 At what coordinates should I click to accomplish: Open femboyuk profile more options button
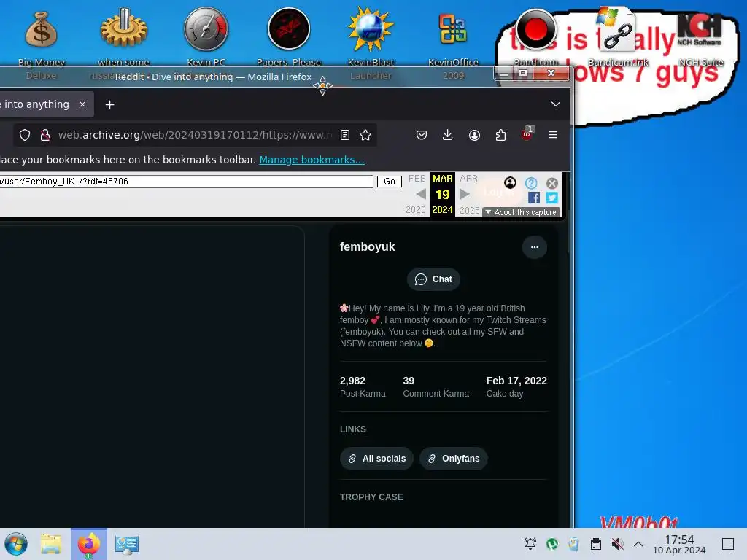click(535, 247)
